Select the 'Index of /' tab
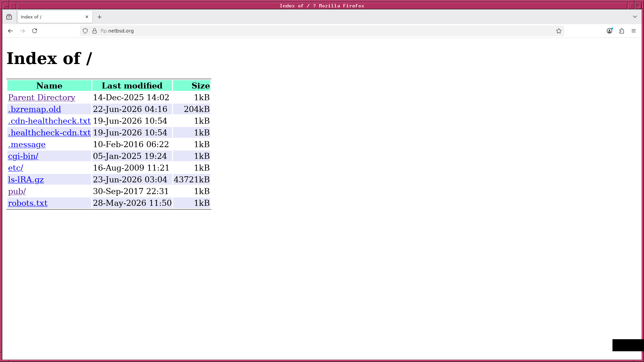This screenshot has width=644, height=362. [55, 17]
